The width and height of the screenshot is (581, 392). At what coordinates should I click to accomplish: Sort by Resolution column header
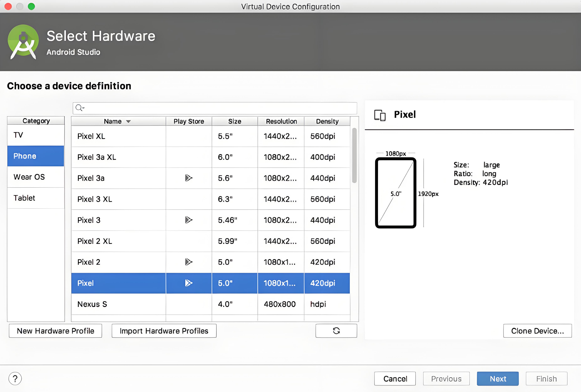pyautogui.click(x=281, y=121)
